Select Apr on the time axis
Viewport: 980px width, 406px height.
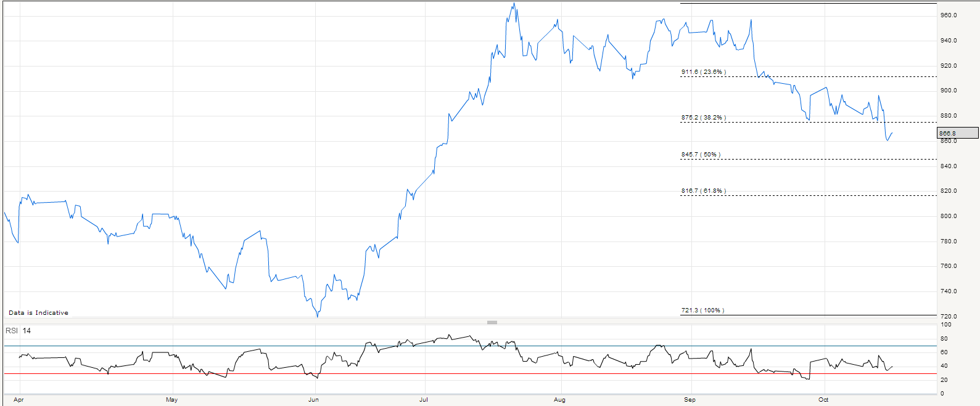point(19,400)
